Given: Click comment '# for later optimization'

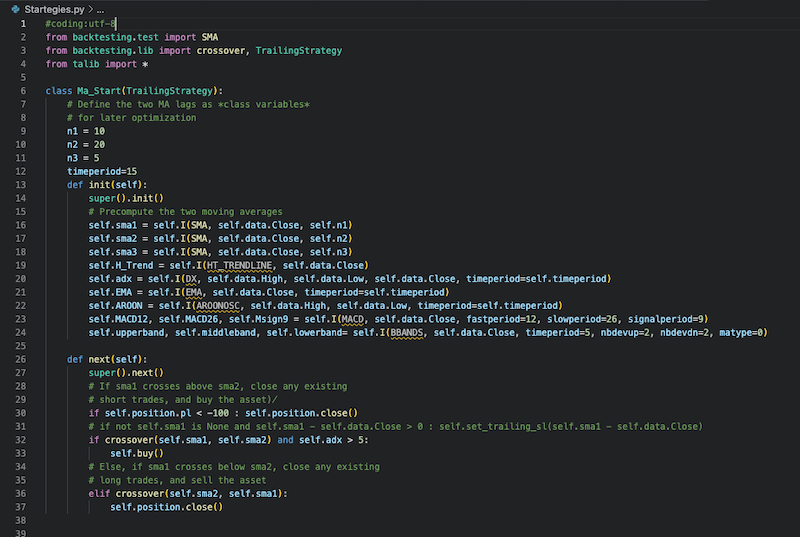Looking at the screenshot, I should click(132, 118).
